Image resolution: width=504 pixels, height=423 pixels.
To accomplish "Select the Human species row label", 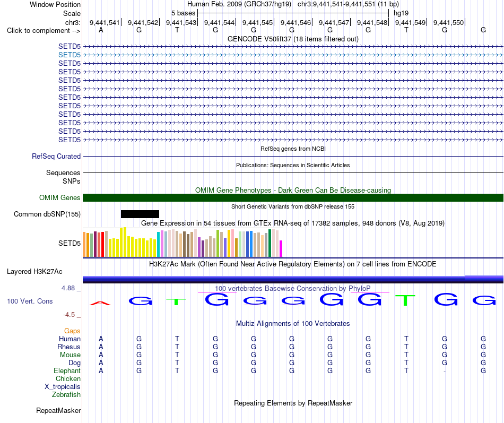I will 69,339.
